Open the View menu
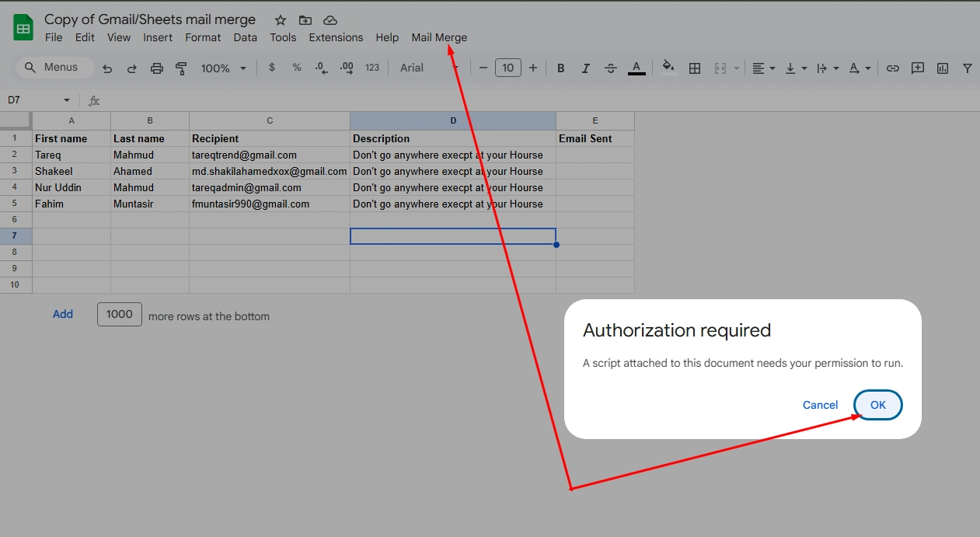 pyautogui.click(x=119, y=37)
